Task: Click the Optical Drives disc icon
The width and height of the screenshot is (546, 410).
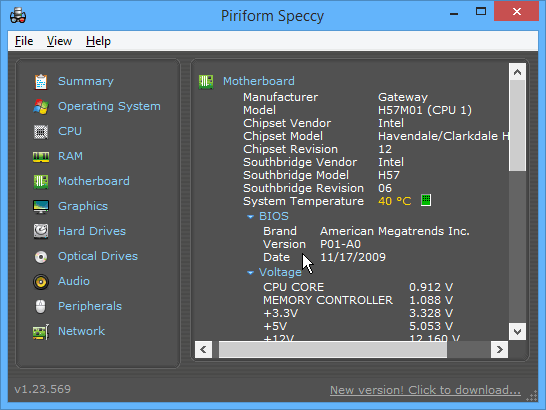Action: [x=41, y=257]
